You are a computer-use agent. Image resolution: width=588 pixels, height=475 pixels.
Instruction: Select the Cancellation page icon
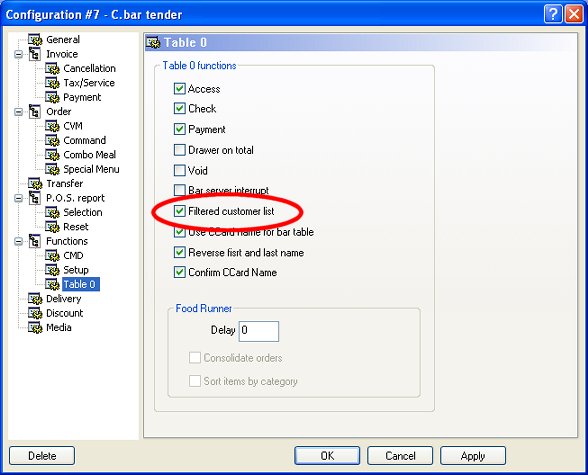click(x=52, y=69)
